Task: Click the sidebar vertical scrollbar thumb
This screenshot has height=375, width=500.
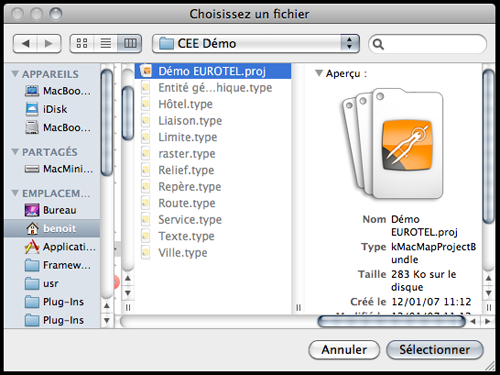Action: click(x=107, y=122)
